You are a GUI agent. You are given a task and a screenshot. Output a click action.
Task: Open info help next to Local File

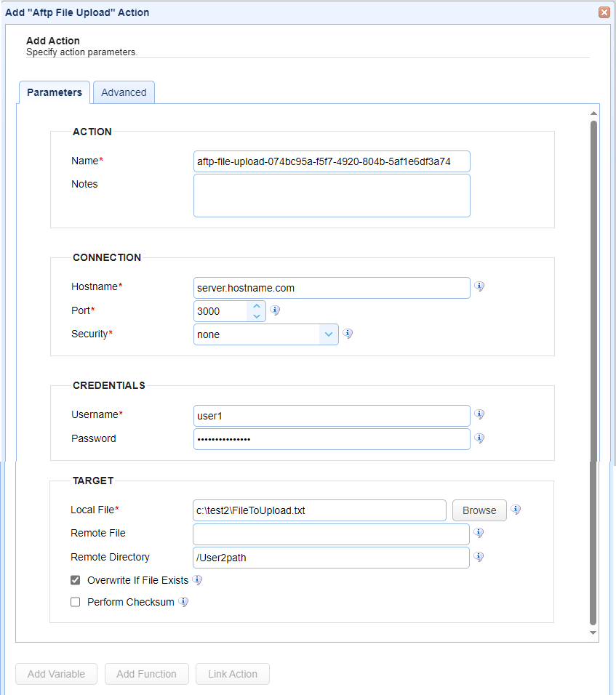pyautogui.click(x=516, y=510)
